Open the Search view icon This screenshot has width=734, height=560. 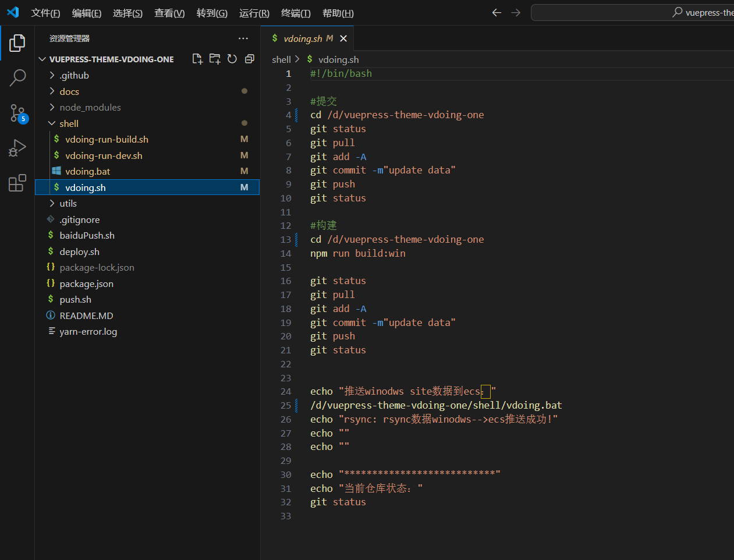click(x=17, y=77)
